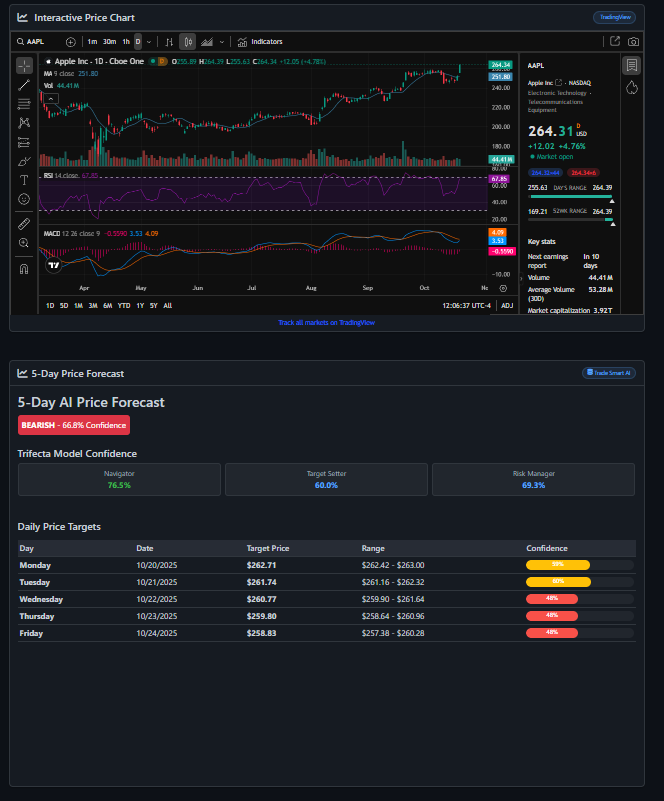
Task: Select the ruler measure tool
Action: pos(24,224)
